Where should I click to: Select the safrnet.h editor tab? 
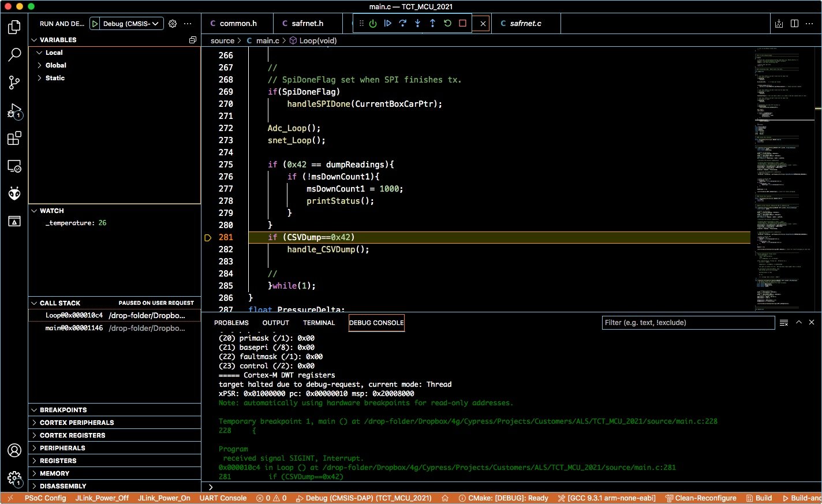307,23
